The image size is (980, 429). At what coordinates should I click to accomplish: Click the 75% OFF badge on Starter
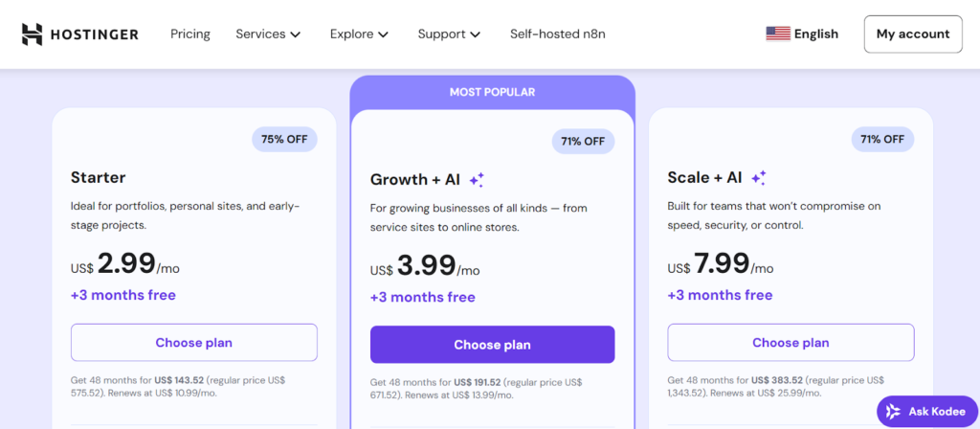pyautogui.click(x=284, y=139)
